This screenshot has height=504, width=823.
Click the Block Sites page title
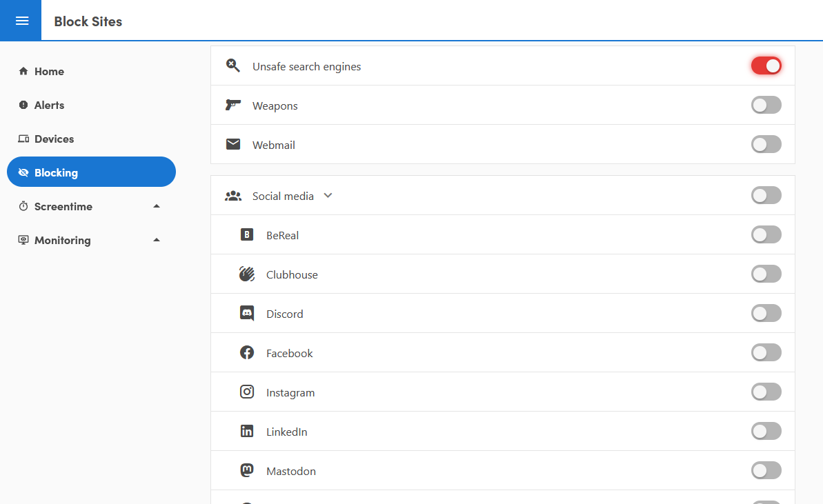pos(88,21)
